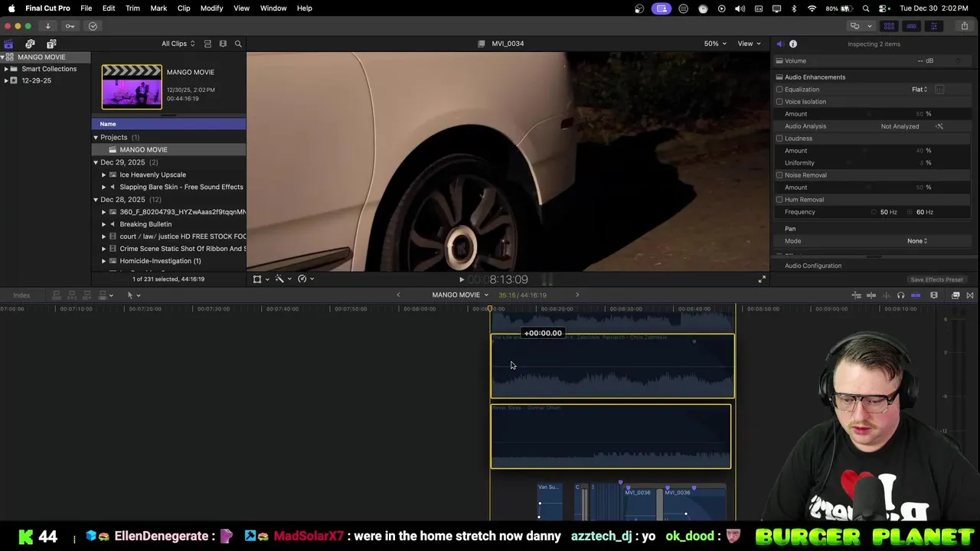This screenshot has width=980, height=551.
Task: Open the Titles and Generators sidebar
Action: coord(51,44)
